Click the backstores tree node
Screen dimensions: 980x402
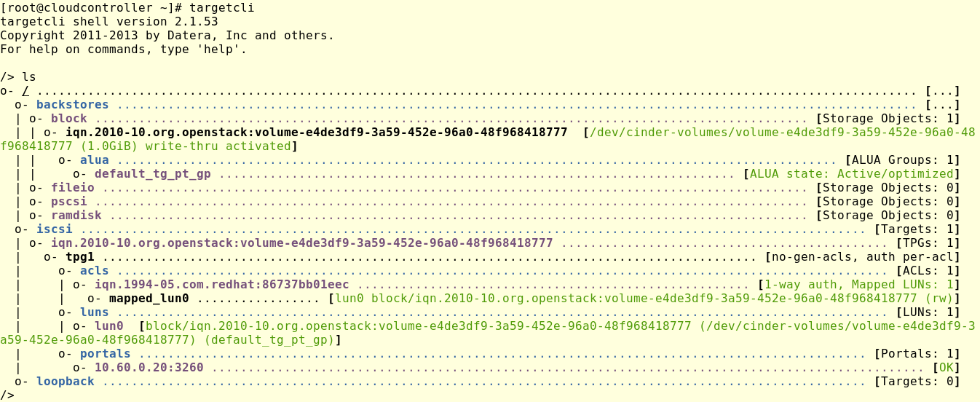[x=72, y=105]
